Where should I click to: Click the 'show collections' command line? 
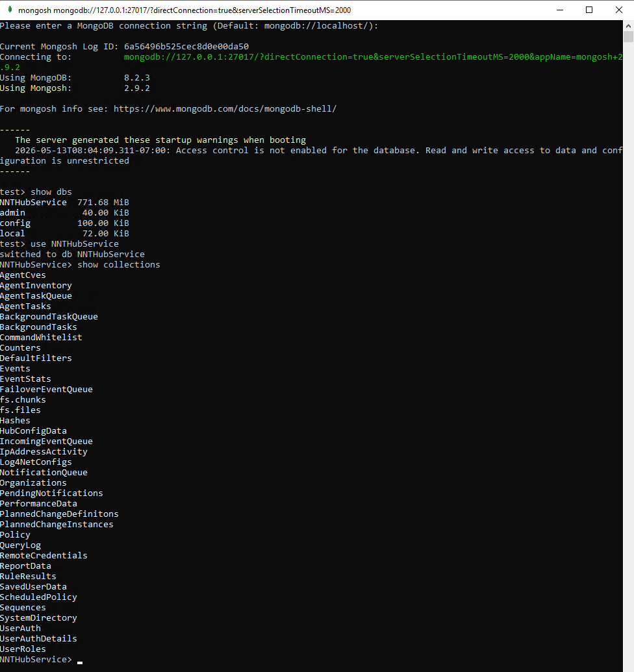(x=80, y=264)
